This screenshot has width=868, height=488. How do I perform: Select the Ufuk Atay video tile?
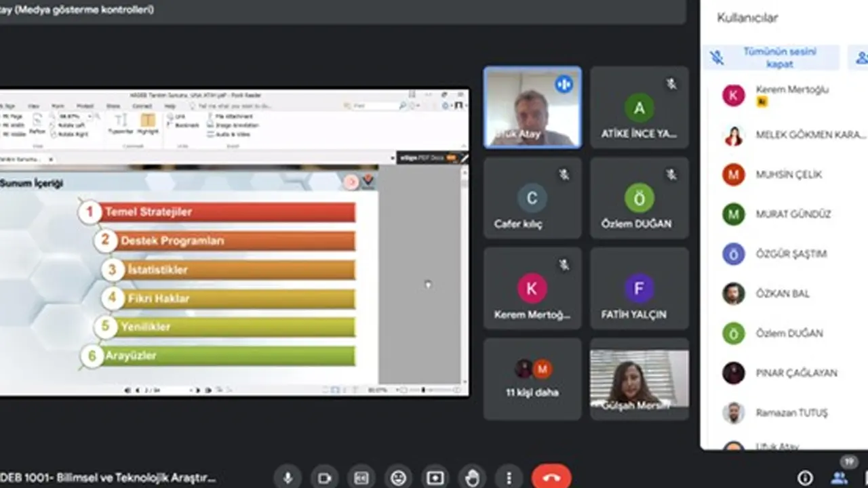(532, 107)
